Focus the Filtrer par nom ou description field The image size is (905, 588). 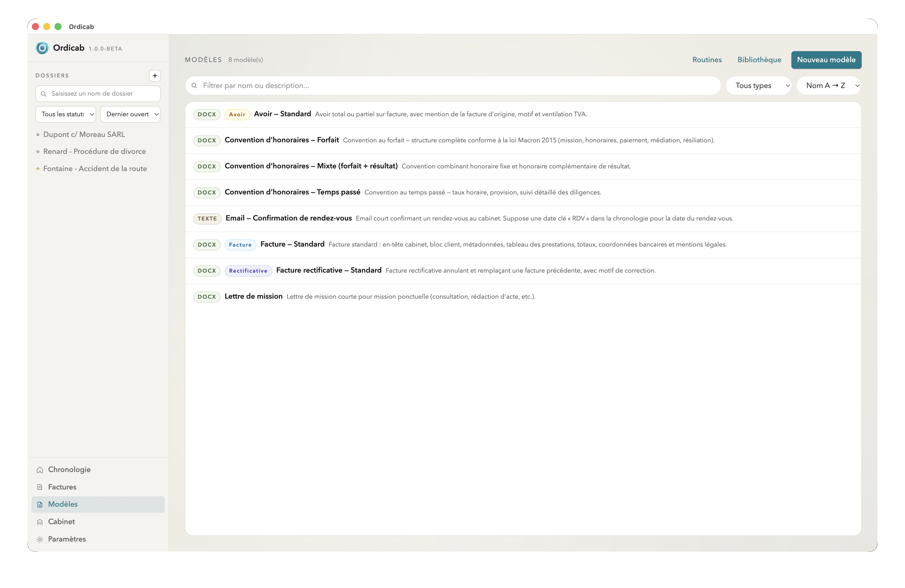point(453,86)
